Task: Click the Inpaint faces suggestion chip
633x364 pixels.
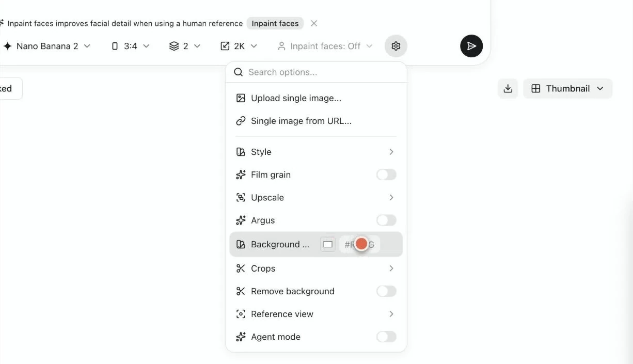Action: pos(275,23)
